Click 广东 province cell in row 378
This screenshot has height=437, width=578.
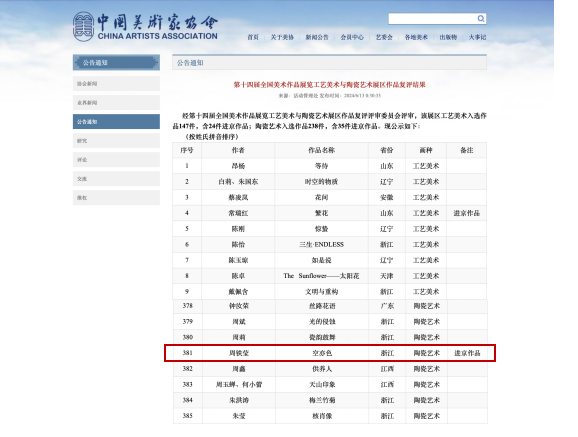(x=387, y=306)
